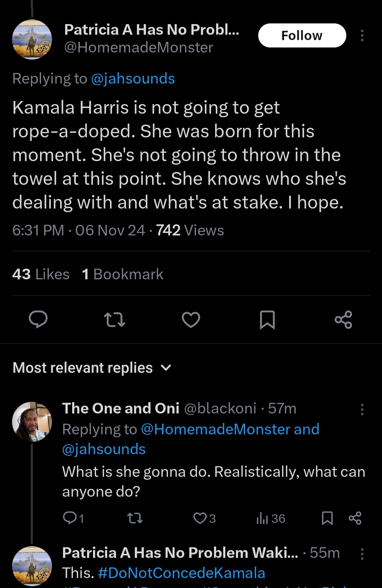The image size is (382, 588).
Task: Retweet the main Kamala Harris tweet
Action: 115,319
